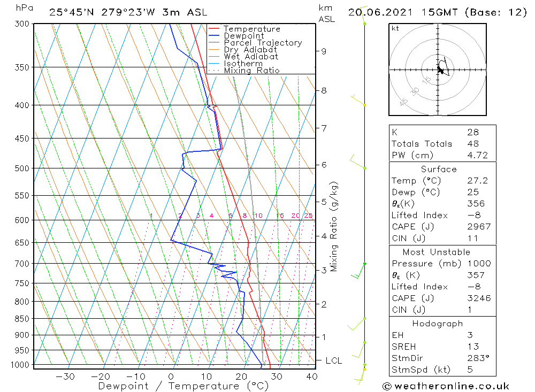The height and width of the screenshot is (392, 535).
Task: Click the 9 km altitude label
Action: (323, 51)
